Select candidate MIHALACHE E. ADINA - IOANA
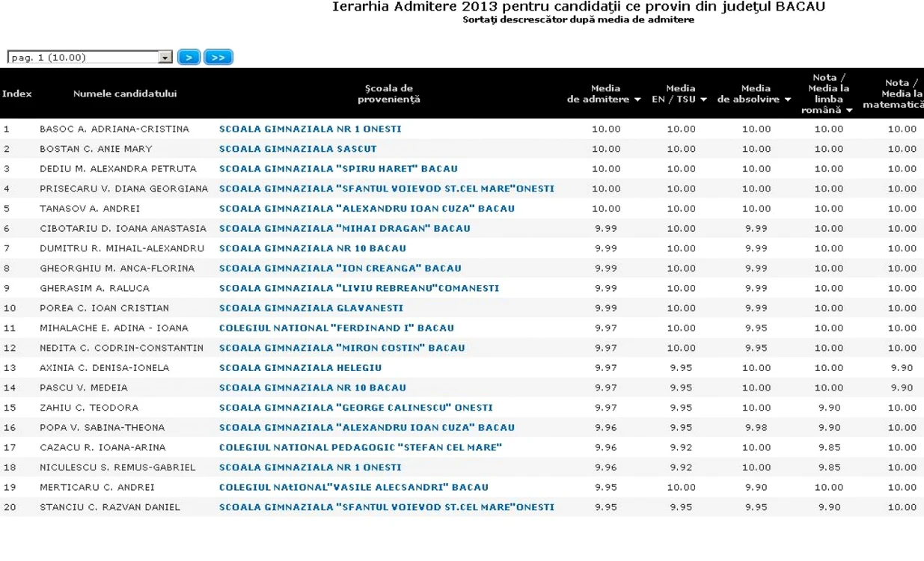 (114, 328)
